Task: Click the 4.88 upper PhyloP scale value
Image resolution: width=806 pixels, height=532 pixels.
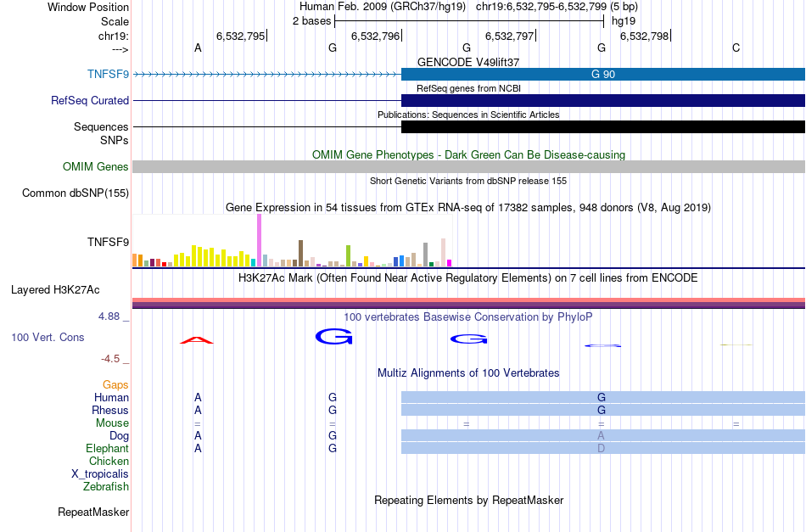Action: coord(109,316)
